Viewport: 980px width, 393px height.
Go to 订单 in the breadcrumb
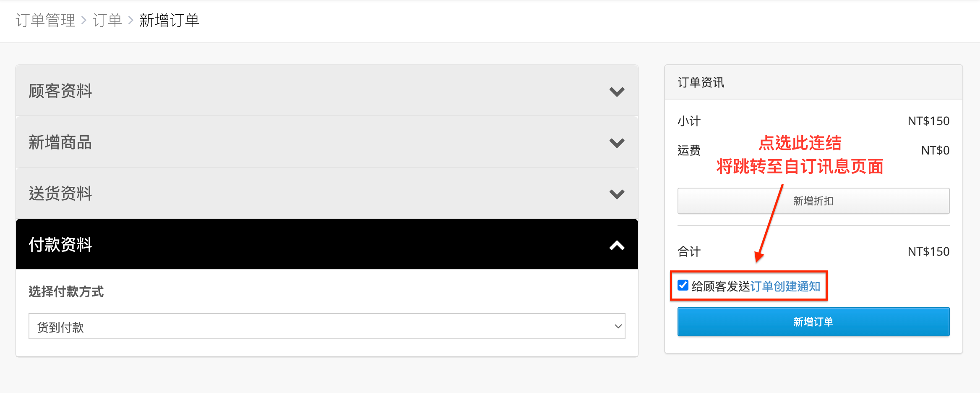[x=107, y=20]
